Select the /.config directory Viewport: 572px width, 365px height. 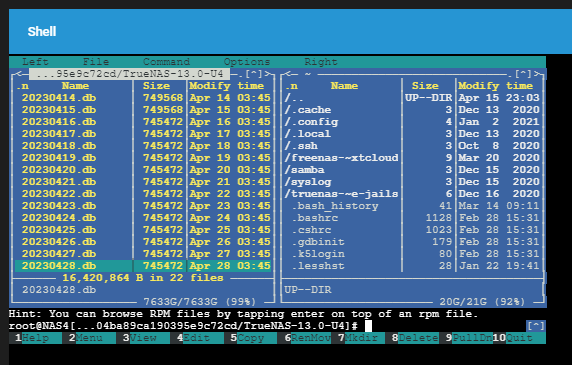[412, 122]
